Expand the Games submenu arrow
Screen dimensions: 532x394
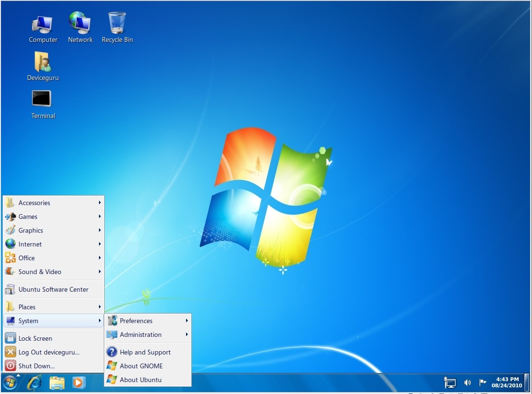[x=100, y=216]
